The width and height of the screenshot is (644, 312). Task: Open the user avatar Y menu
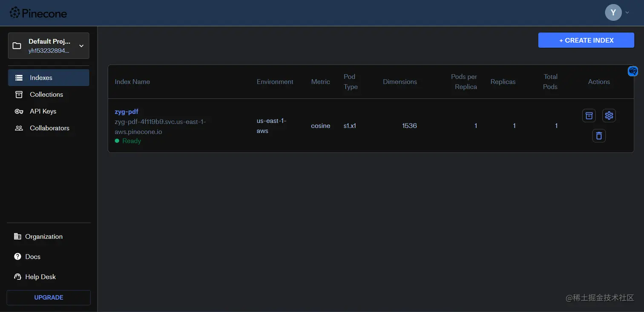613,12
